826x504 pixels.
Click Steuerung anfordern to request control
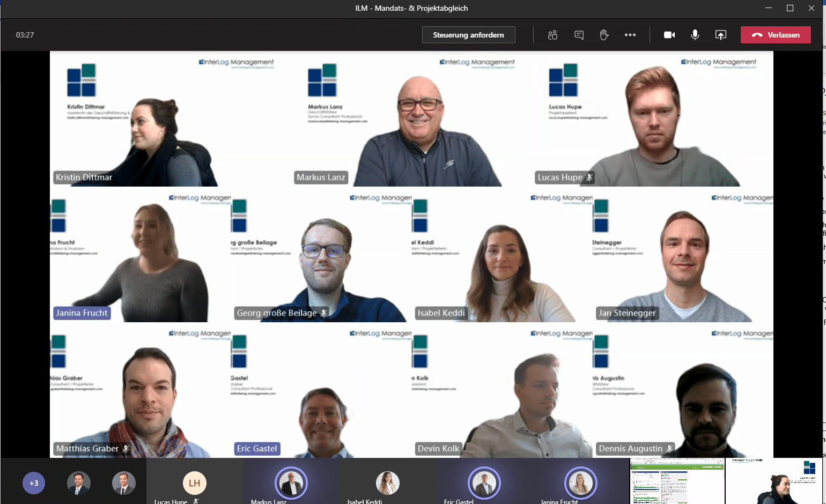tap(469, 35)
